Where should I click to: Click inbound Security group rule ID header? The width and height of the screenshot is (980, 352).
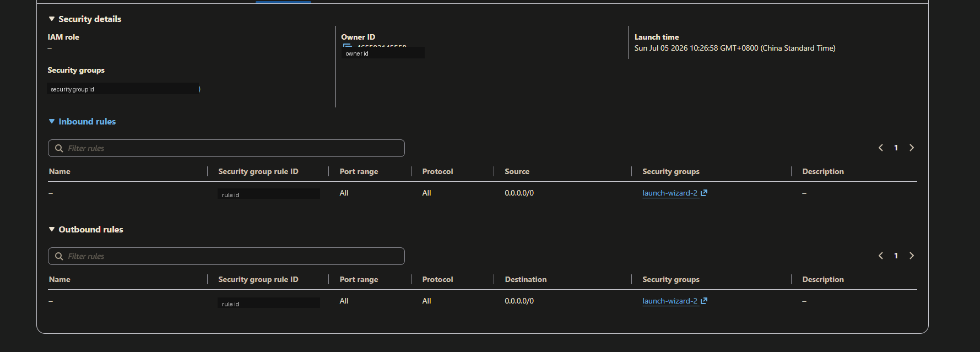tap(258, 171)
